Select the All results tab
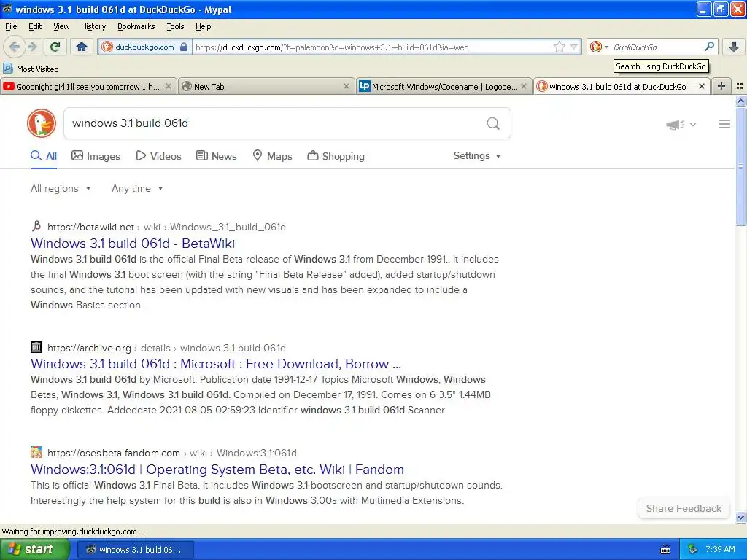The image size is (747, 560). click(x=44, y=156)
